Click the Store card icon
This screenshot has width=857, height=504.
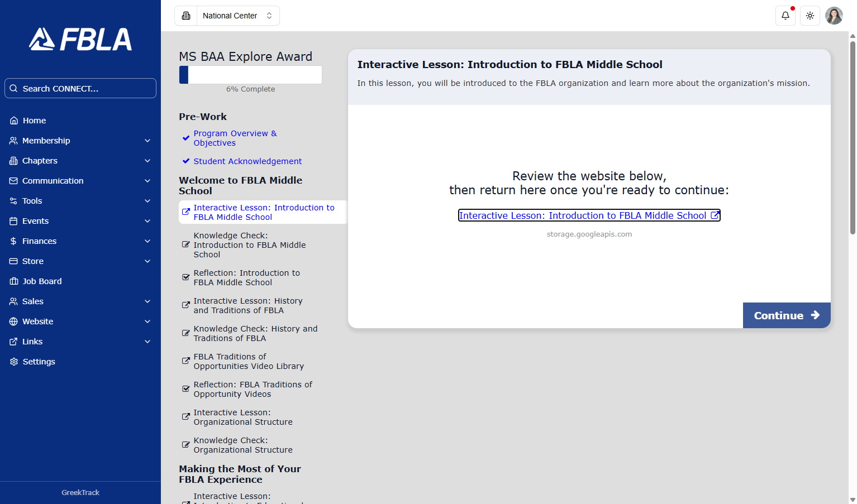coord(13,261)
